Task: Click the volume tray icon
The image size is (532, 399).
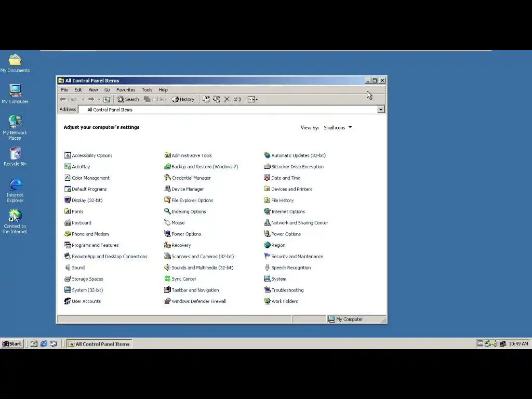Action: click(495, 344)
